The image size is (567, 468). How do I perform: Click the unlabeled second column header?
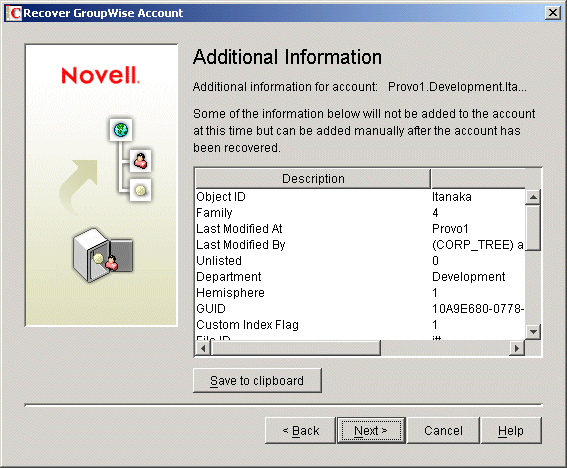478,179
